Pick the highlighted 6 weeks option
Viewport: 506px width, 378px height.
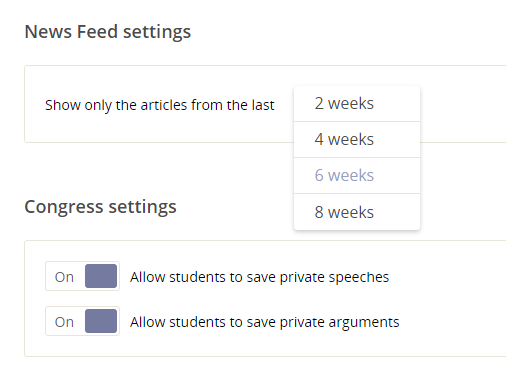(x=357, y=175)
